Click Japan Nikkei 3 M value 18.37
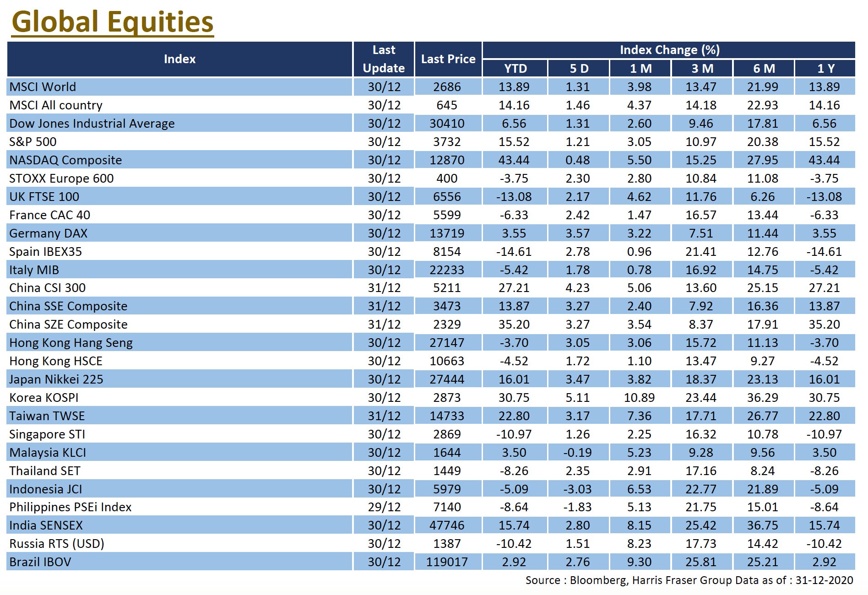Viewport: 868px width, 595px height. pos(701,379)
